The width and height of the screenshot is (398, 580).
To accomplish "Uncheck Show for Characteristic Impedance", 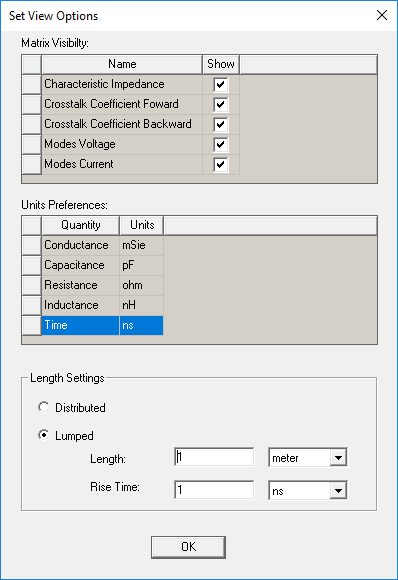I will pyautogui.click(x=221, y=85).
